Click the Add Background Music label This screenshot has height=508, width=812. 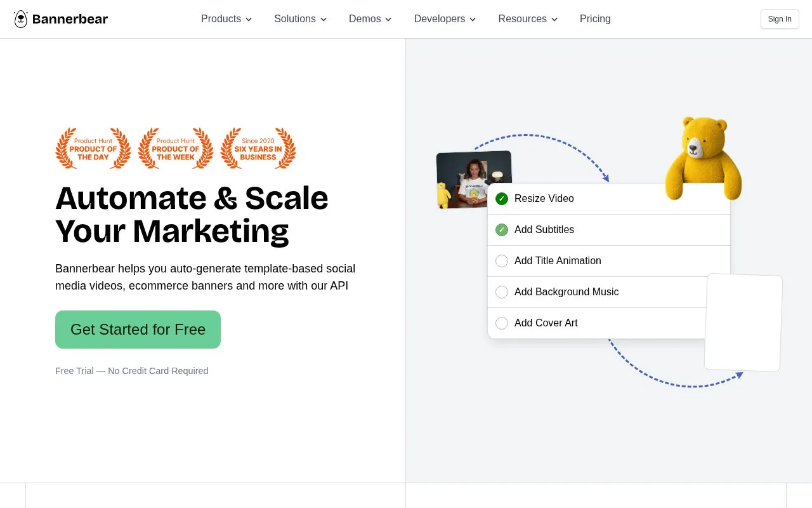(x=566, y=292)
